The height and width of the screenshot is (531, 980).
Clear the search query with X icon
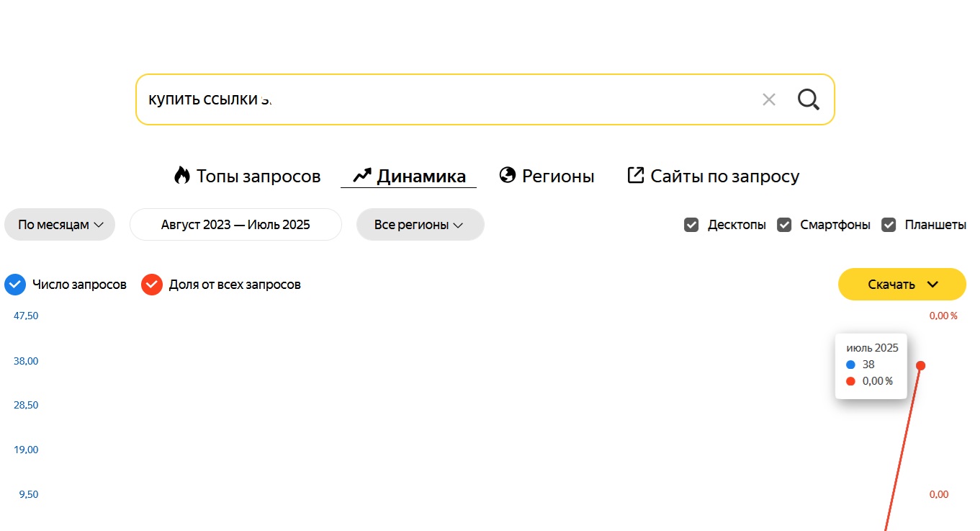pos(769,99)
